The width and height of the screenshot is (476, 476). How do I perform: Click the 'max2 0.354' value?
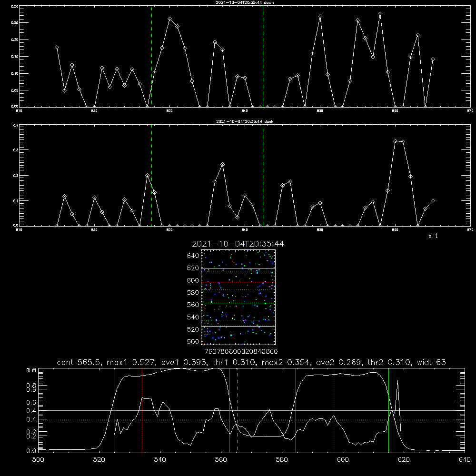pos(287,362)
